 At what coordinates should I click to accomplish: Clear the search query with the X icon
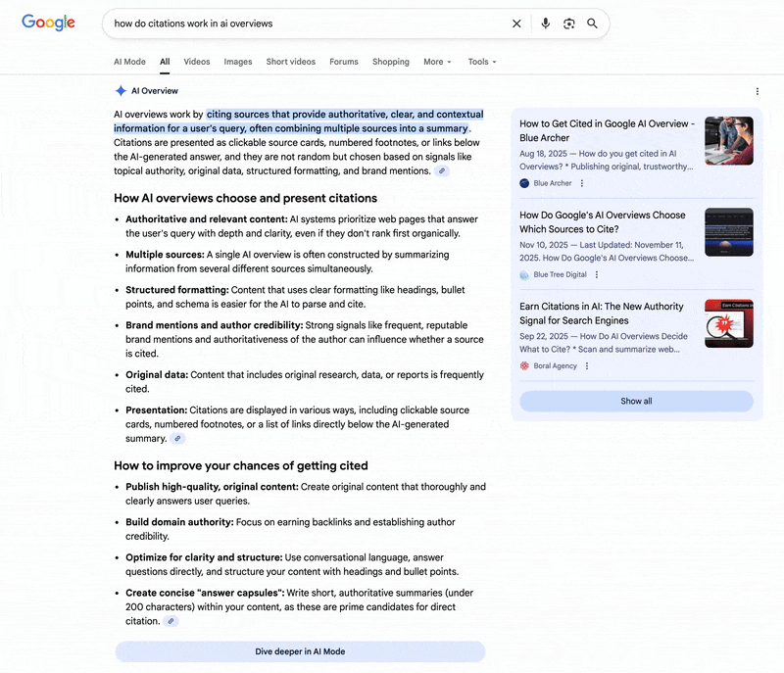pyautogui.click(x=516, y=24)
